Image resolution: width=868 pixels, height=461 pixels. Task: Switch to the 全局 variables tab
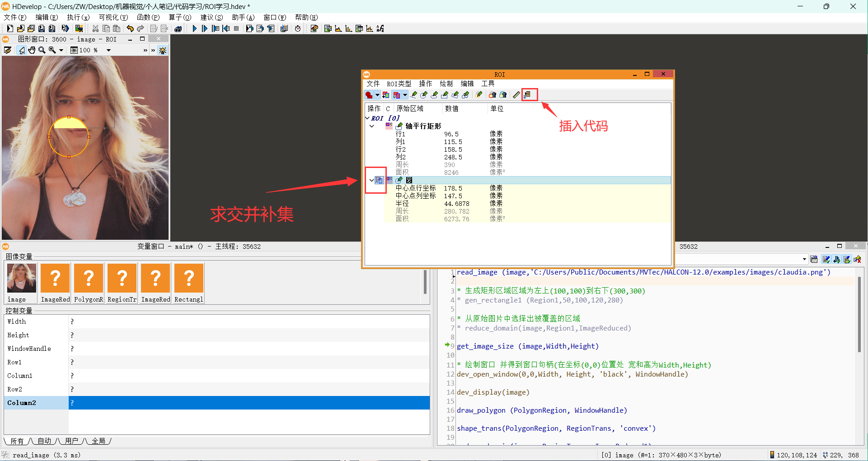(x=99, y=441)
